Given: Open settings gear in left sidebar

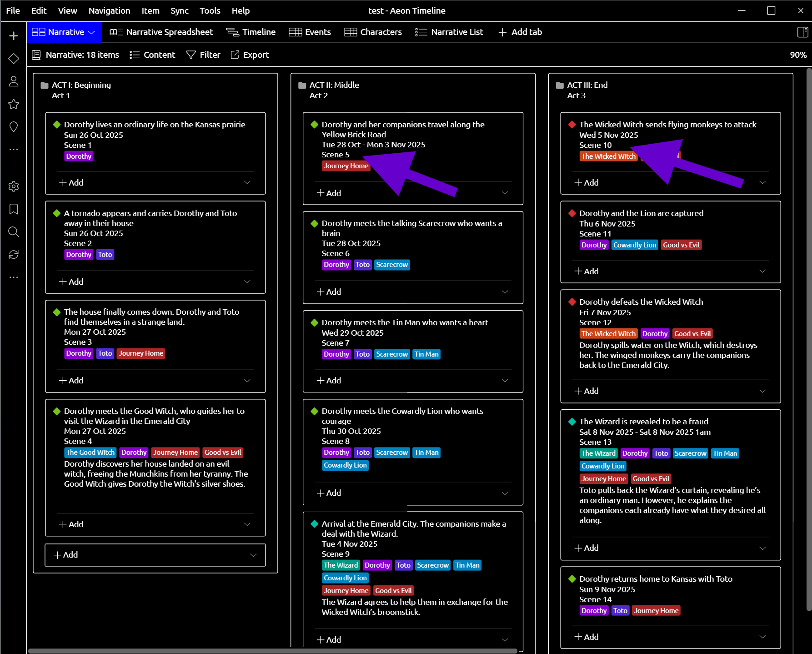Looking at the screenshot, I should coord(14,186).
